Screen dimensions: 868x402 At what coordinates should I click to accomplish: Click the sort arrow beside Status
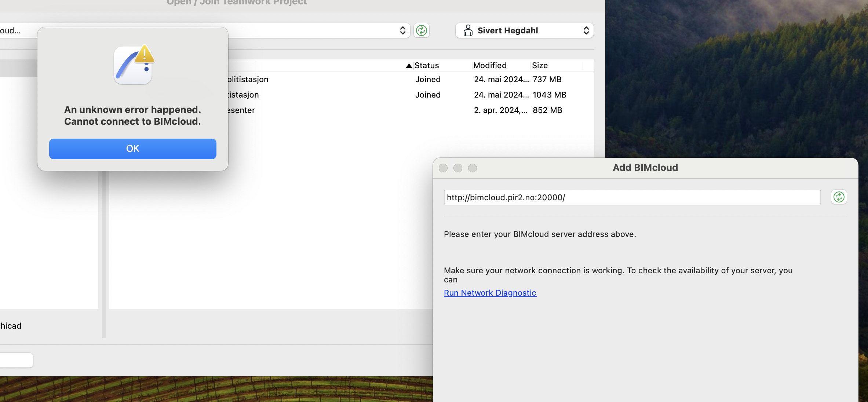pos(409,66)
